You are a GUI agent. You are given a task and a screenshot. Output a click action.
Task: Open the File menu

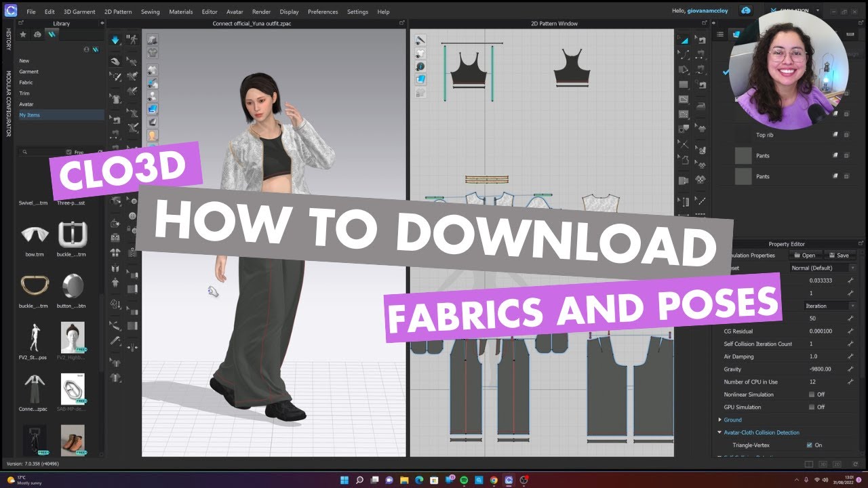(x=31, y=12)
